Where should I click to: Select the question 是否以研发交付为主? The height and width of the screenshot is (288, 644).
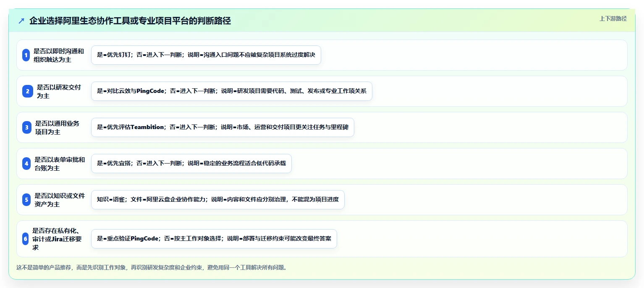59,91
